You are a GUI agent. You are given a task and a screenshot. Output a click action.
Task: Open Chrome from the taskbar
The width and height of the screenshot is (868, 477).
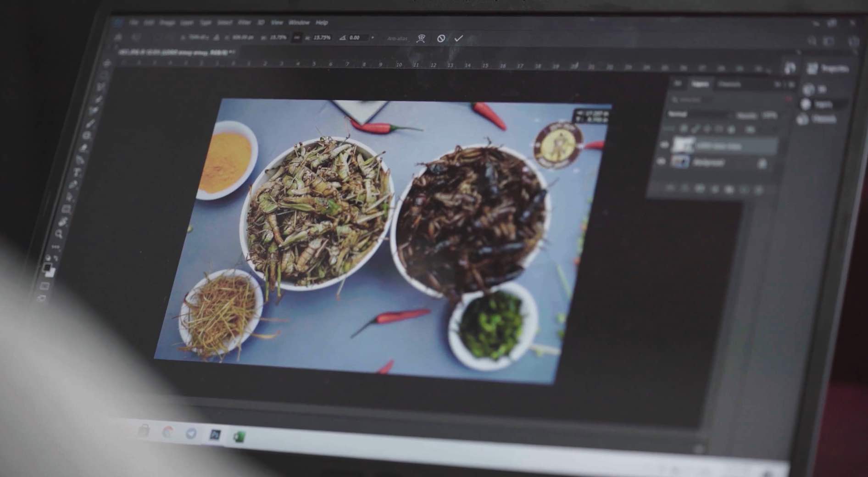point(167,432)
